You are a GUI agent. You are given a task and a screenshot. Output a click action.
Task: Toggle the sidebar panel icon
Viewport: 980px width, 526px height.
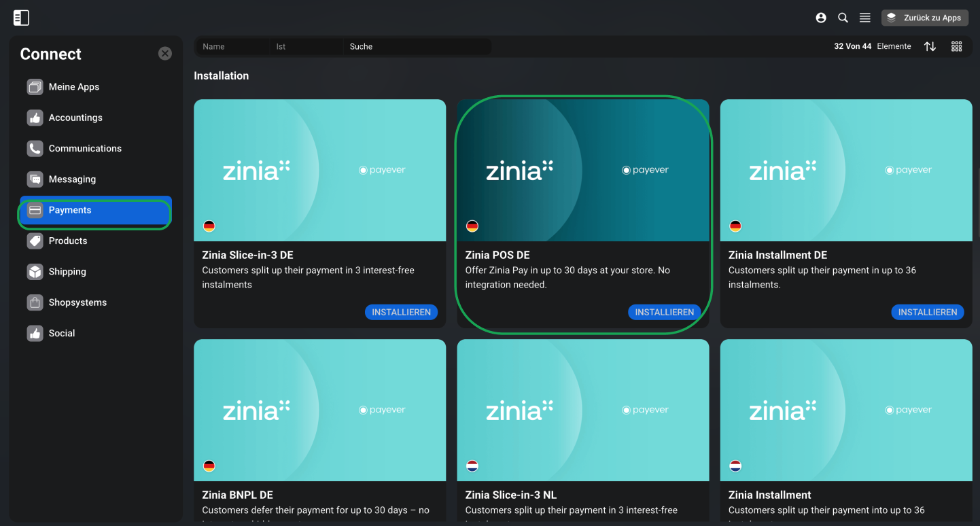21,18
